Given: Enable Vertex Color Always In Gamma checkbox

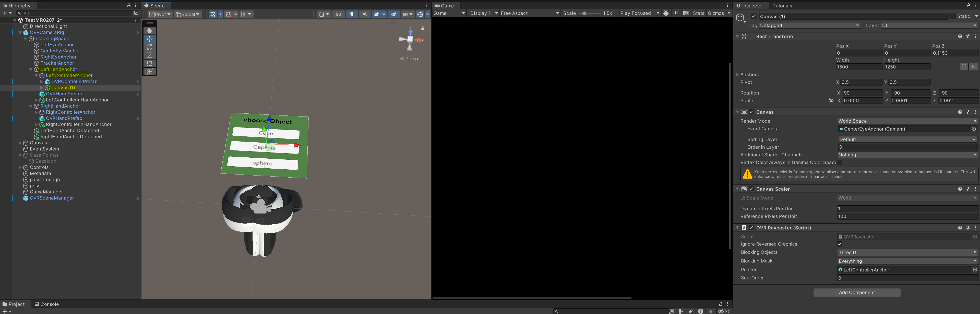Looking at the screenshot, I should [x=840, y=162].
